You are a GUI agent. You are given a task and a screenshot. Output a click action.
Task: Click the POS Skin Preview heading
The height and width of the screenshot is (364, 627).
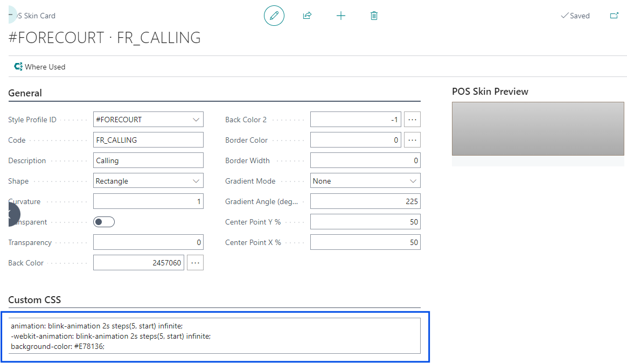490,92
